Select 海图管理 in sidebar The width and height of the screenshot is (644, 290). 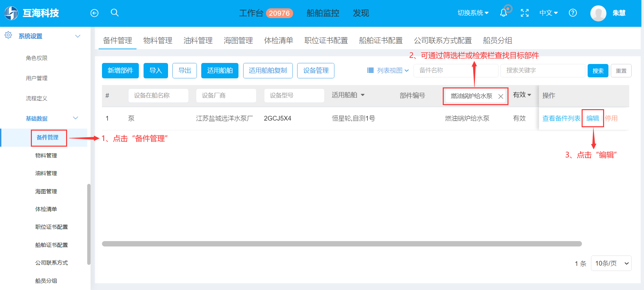pos(46,191)
